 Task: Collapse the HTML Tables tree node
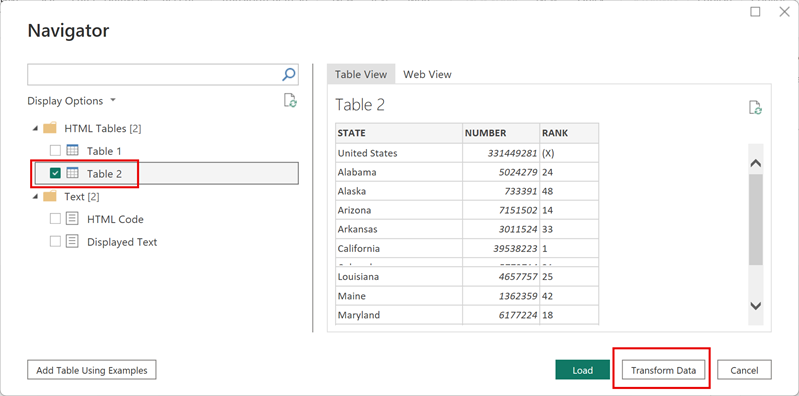click(35, 128)
